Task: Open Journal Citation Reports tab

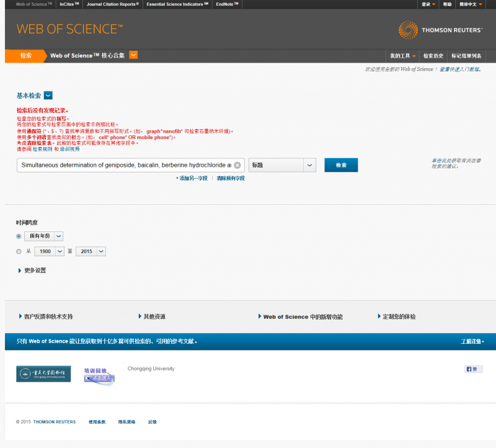Action: pyautogui.click(x=113, y=4)
